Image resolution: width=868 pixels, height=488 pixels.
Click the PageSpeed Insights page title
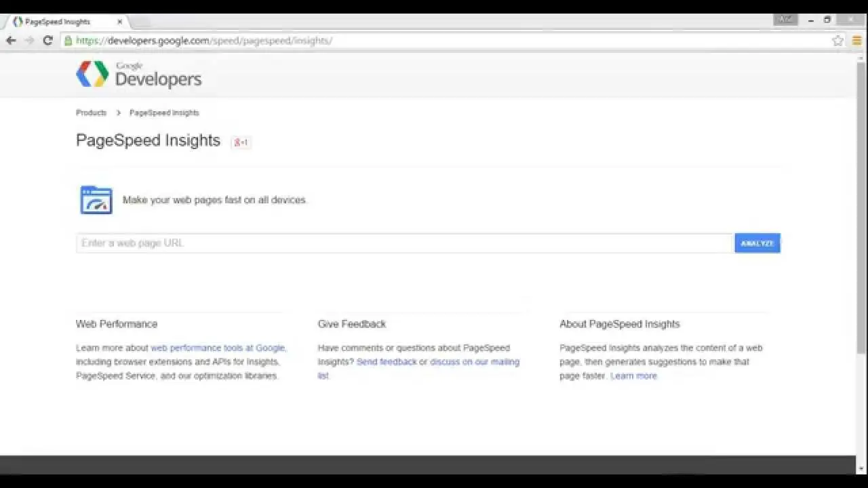(x=148, y=140)
